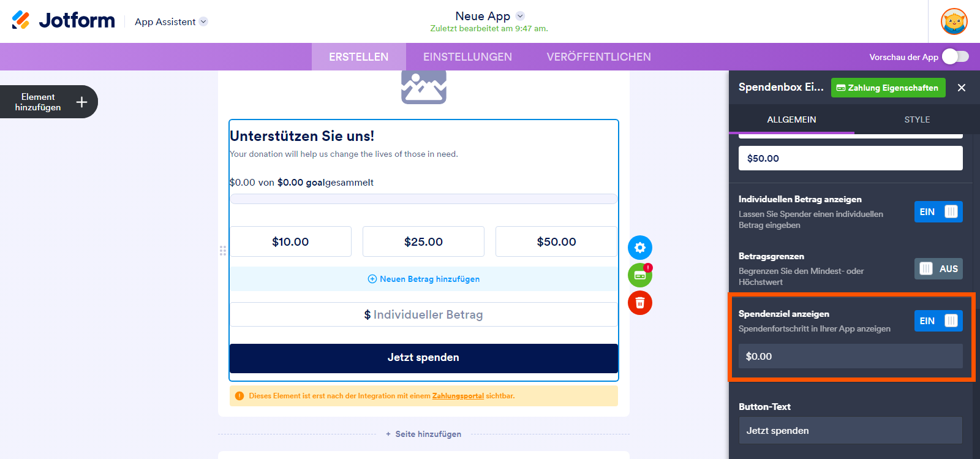980x459 pixels.
Task: Open the STYLE tab in panel
Action: [917, 119]
